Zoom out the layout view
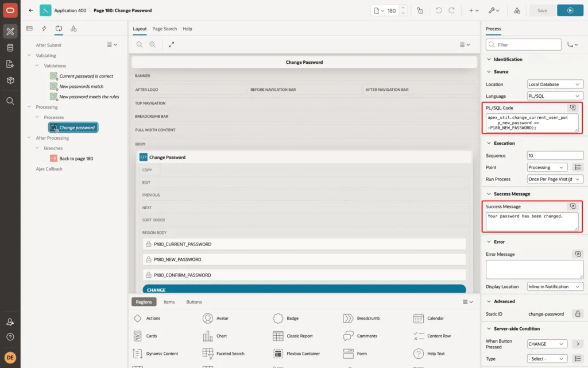588x368 pixels. click(140, 44)
